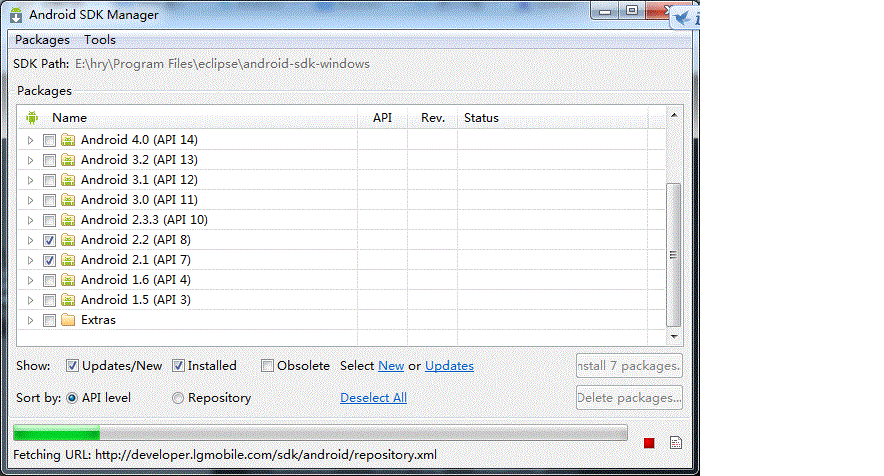Click the Extras folder icon
Screen dimensions: 884x476
point(68,320)
